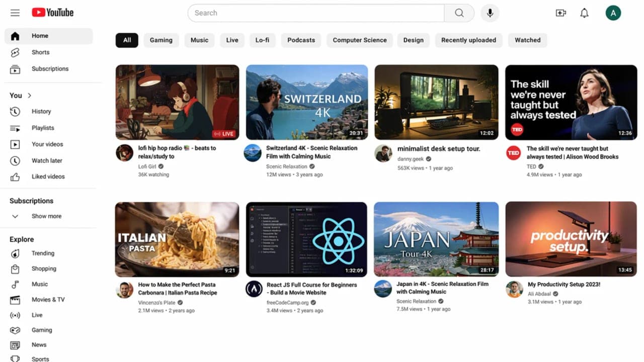The image size is (644, 362).
Task: Select the Computer Science filter chip
Action: [360, 40]
